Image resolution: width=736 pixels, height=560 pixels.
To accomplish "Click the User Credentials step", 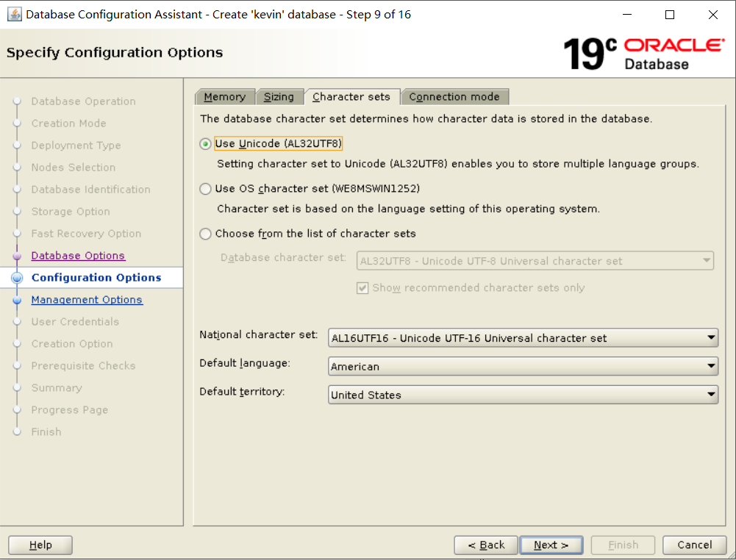I will (75, 322).
